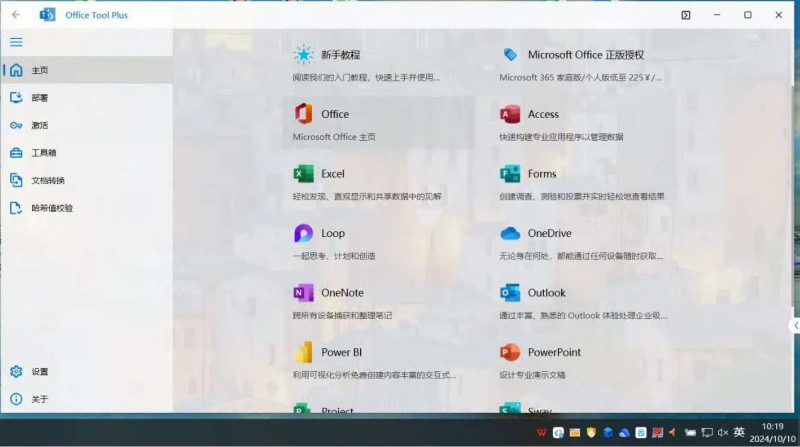Viewport: 800px width, 447px height.
Task: Switch input method via 英 indicator
Action: click(739, 432)
